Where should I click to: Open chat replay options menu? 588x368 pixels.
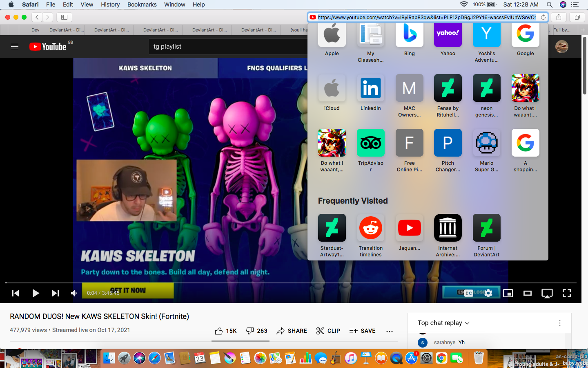point(560,323)
